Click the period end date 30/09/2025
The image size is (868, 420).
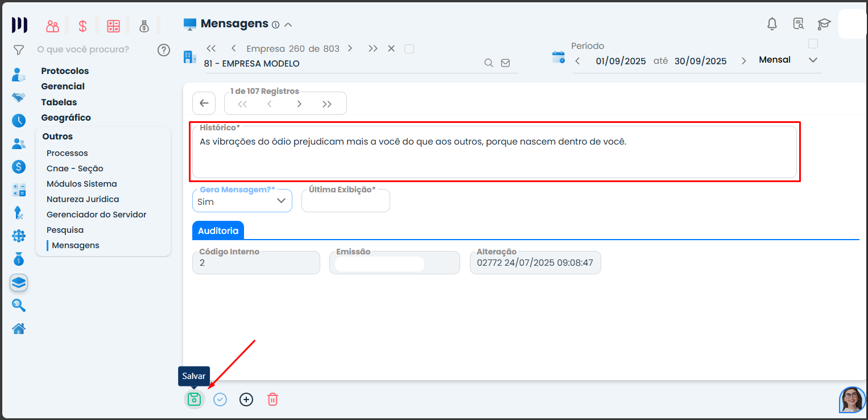click(x=701, y=61)
